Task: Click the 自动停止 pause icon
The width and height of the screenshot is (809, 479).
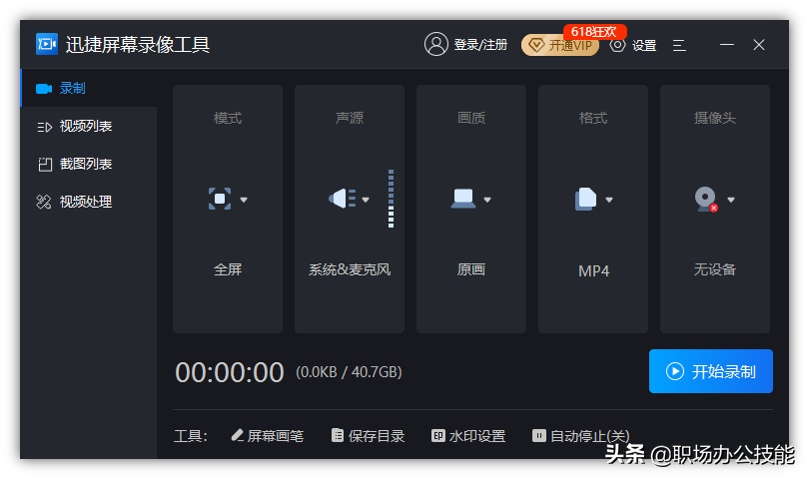Action: (x=539, y=436)
